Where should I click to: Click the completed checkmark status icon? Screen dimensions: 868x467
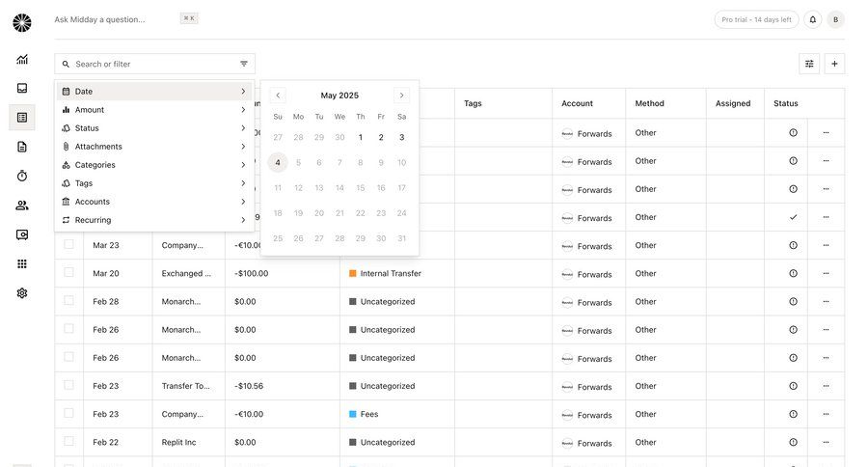point(794,217)
